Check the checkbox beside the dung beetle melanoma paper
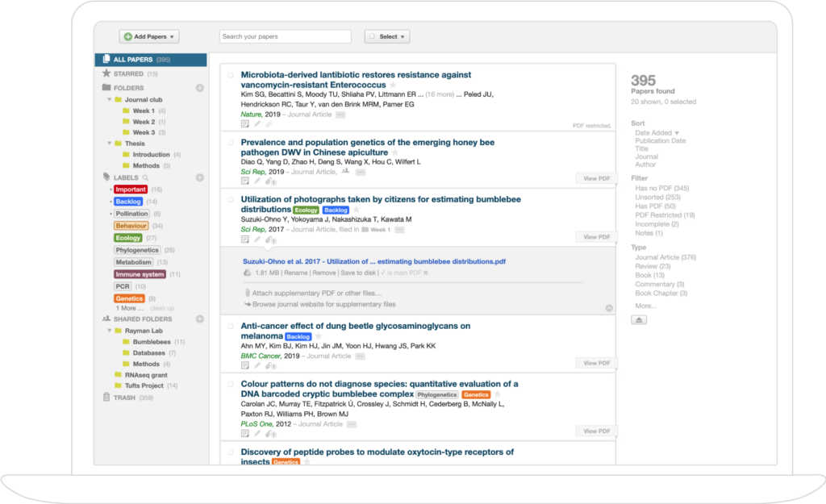This screenshot has width=826, height=504. pos(230,325)
